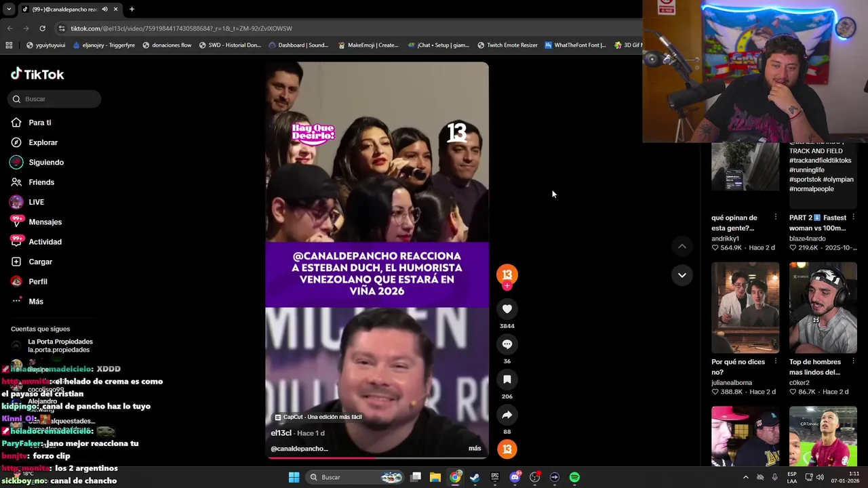868x488 pixels.
Task: Open 'WhatTheFont Font' bookmark
Action: click(575, 45)
